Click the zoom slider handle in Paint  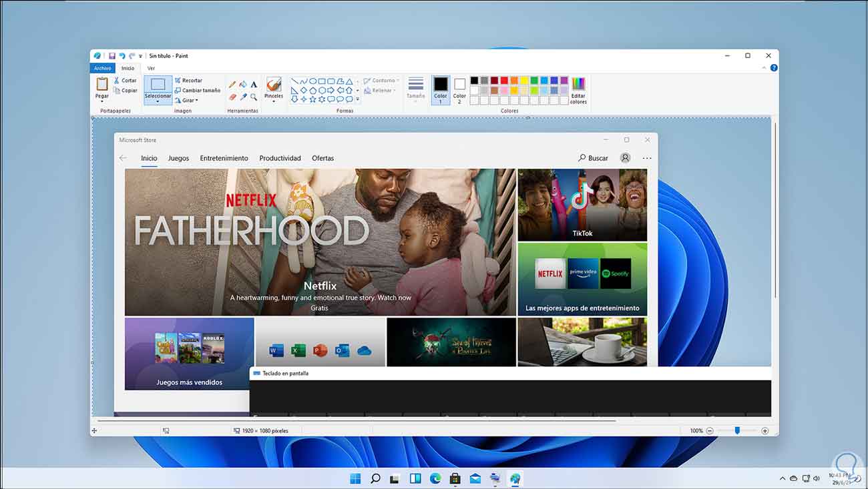click(x=737, y=431)
